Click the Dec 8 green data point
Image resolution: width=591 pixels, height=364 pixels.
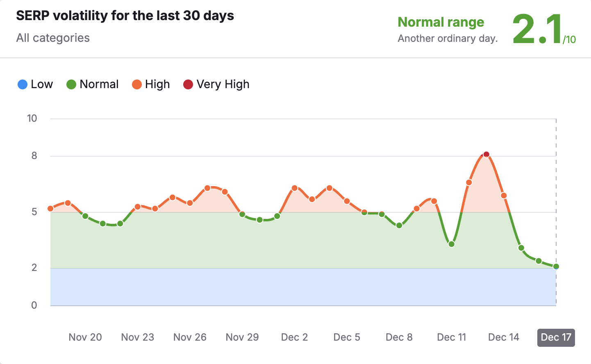pyautogui.click(x=399, y=225)
